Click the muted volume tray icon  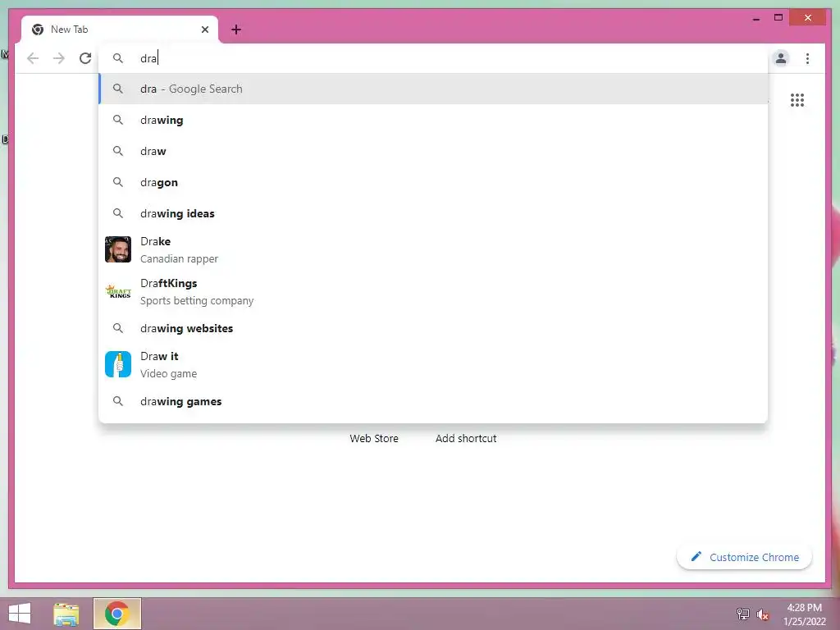(763, 614)
